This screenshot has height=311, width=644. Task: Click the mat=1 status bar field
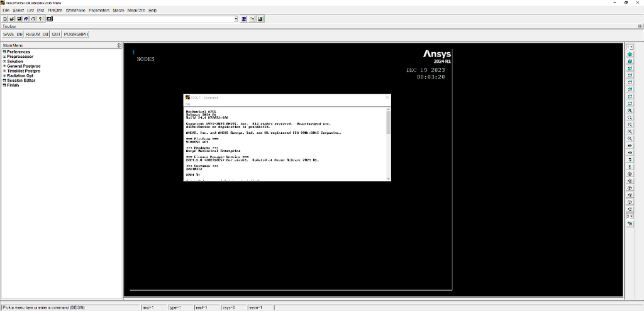153,307
